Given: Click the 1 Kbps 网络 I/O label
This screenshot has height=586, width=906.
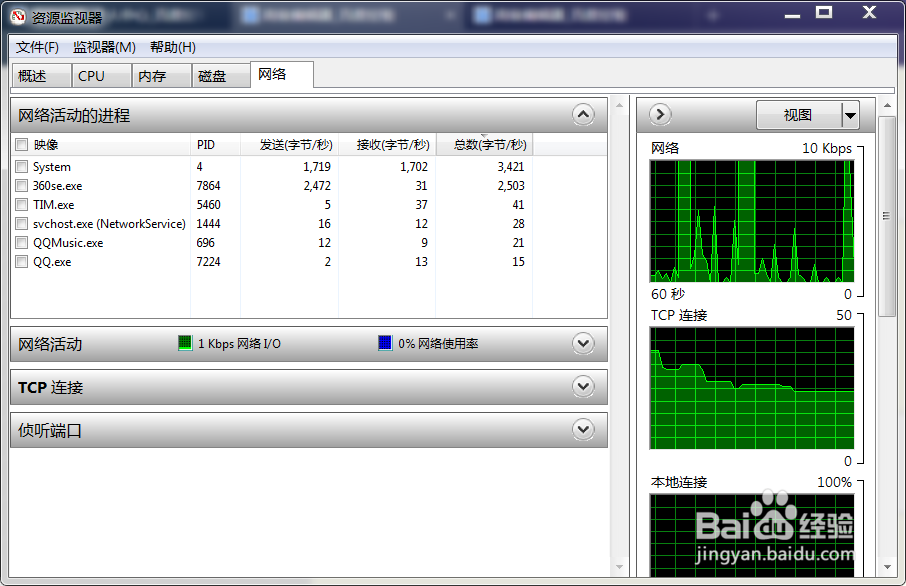Looking at the screenshot, I should [x=239, y=344].
